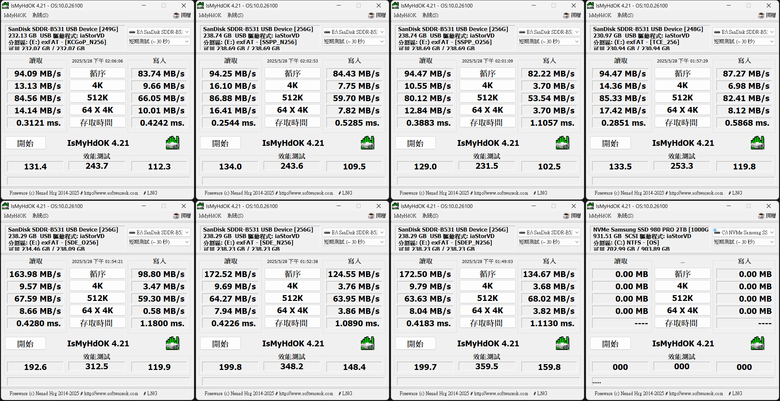
Task: Click green benchmark icon in TCE_256 window
Action: pyautogui.click(x=758, y=143)
